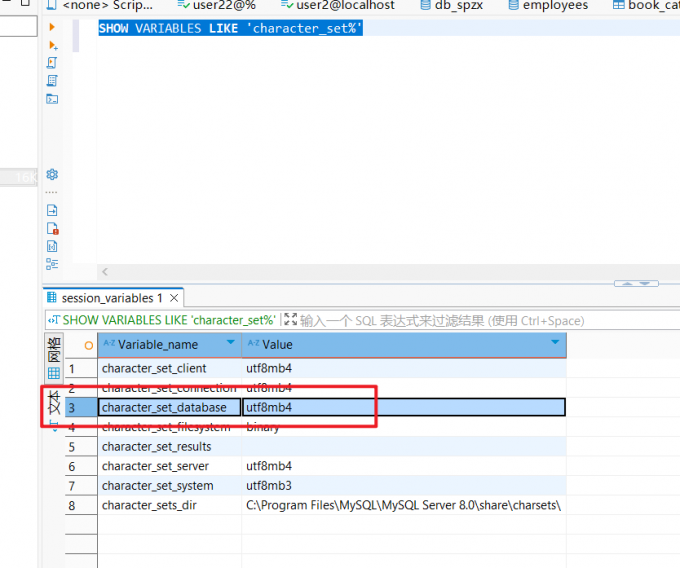
Task: Expand the results filter panel icon
Action: click(290, 320)
